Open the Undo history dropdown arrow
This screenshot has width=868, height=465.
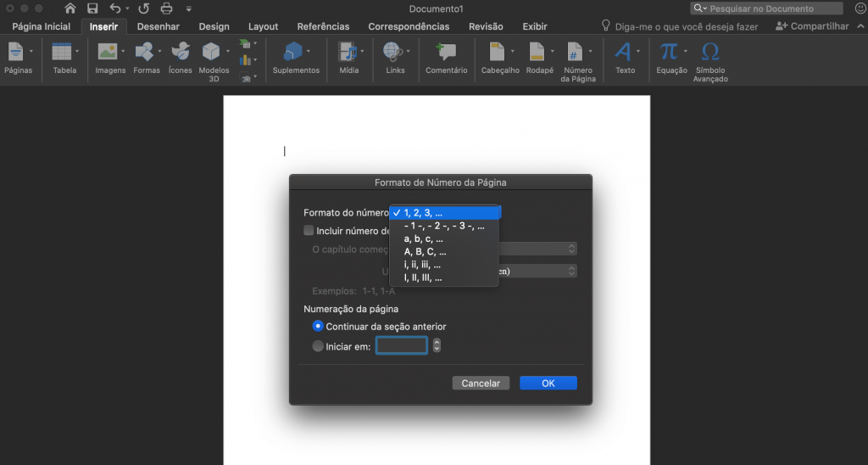(x=127, y=8)
